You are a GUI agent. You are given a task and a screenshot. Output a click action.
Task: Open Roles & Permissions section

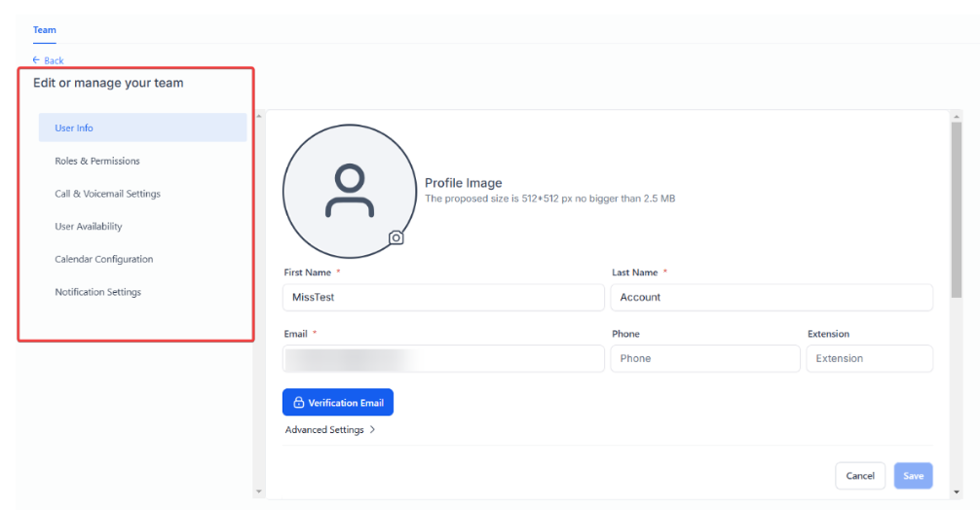(x=97, y=161)
